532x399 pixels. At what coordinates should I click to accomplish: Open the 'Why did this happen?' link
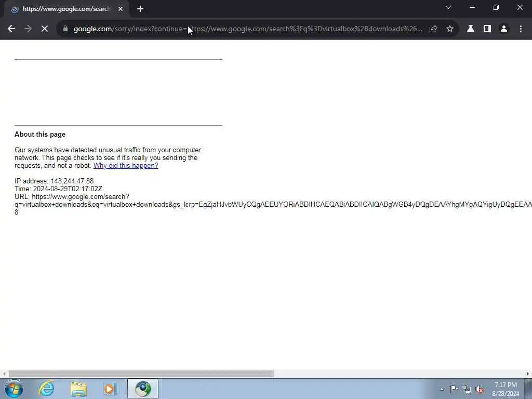click(x=126, y=166)
